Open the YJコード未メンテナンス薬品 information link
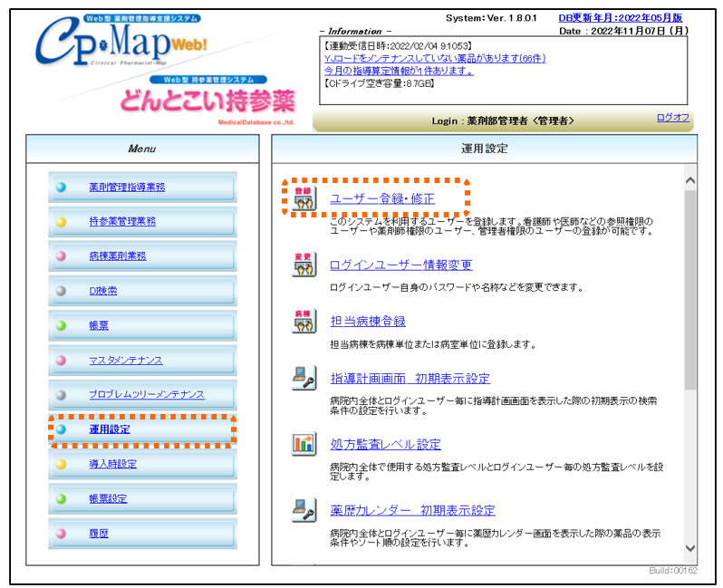The image size is (723, 588). [x=434, y=58]
